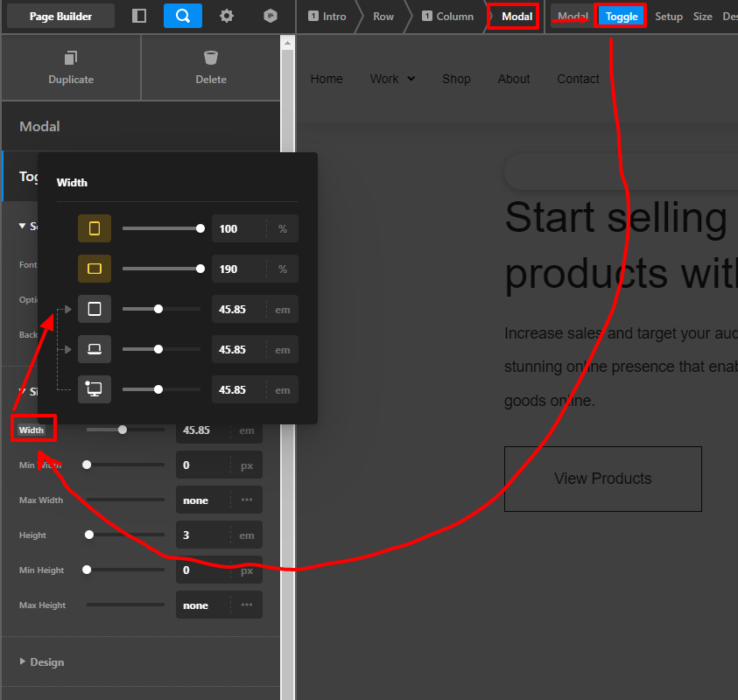
Task: Click the View Products button
Action: pyautogui.click(x=602, y=479)
